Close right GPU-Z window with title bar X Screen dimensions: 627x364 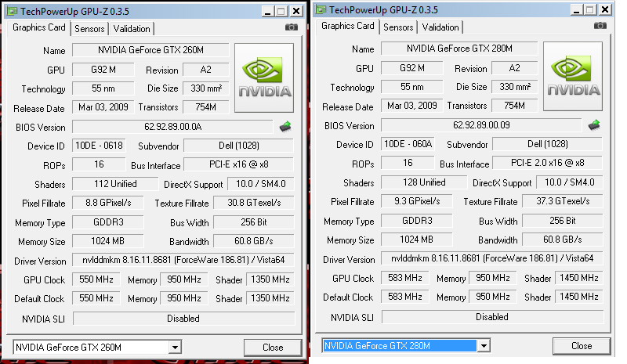(605, 9)
